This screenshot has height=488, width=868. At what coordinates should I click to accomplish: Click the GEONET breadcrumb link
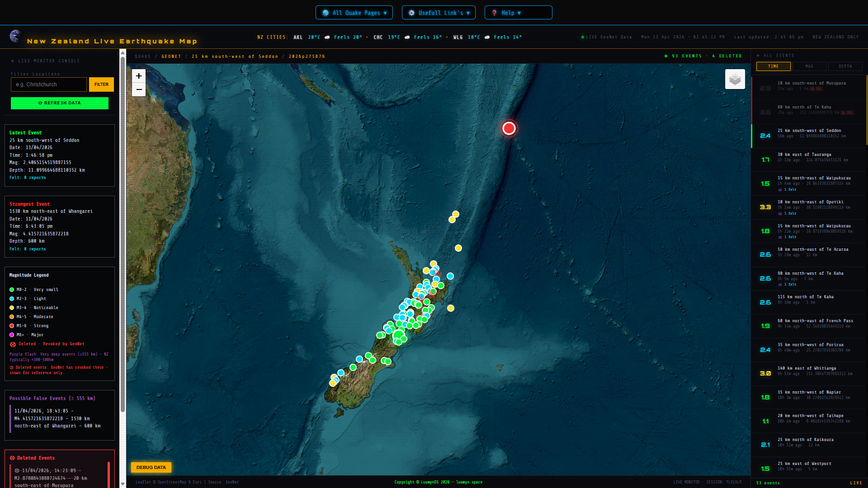pyautogui.click(x=171, y=56)
